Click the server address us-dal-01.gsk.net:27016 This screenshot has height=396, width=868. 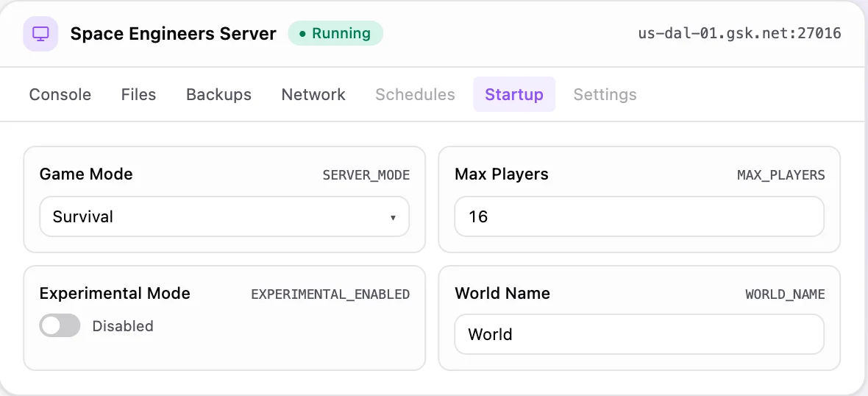739,33
